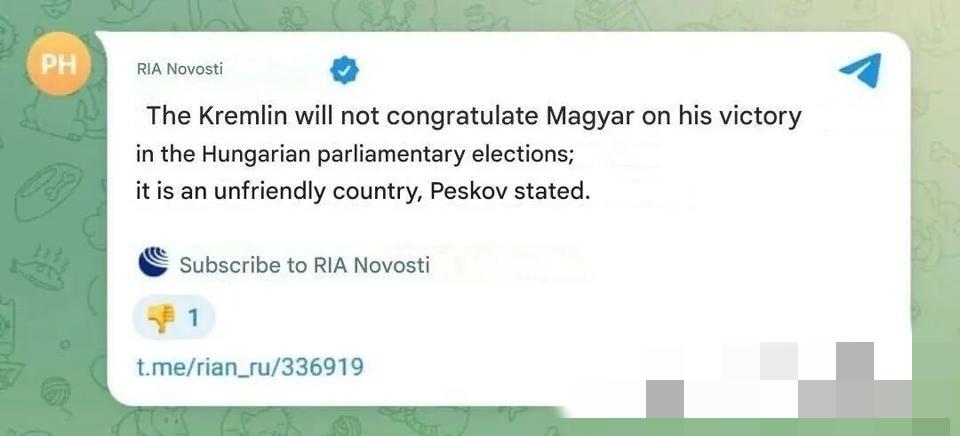Toggle the reaction count number 1
The image size is (960, 436).
point(194,319)
